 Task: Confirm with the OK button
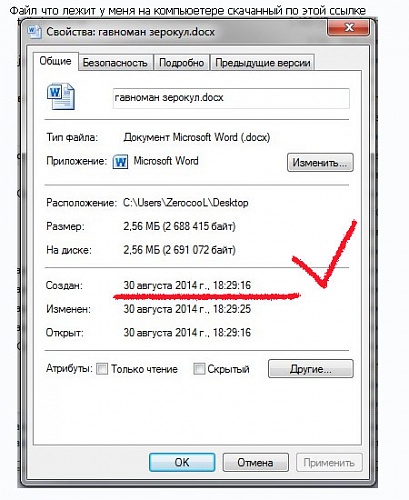pos(182,462)
